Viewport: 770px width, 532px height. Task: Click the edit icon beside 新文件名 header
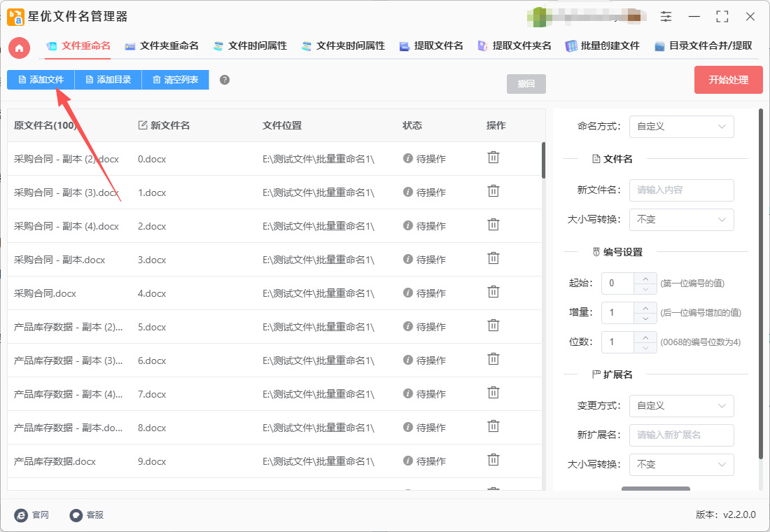[143, 125]
